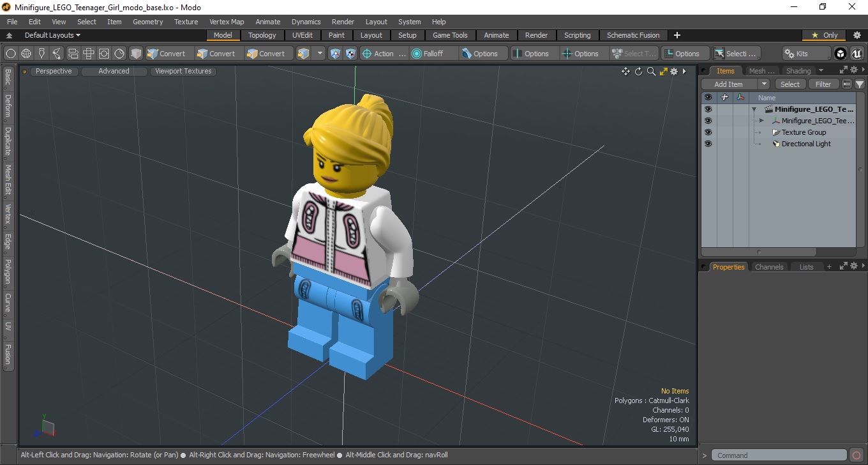Click the viewport pan arrows icon
Image resolution: width=868 pixels, height=465 pixels.
[625, 72]
